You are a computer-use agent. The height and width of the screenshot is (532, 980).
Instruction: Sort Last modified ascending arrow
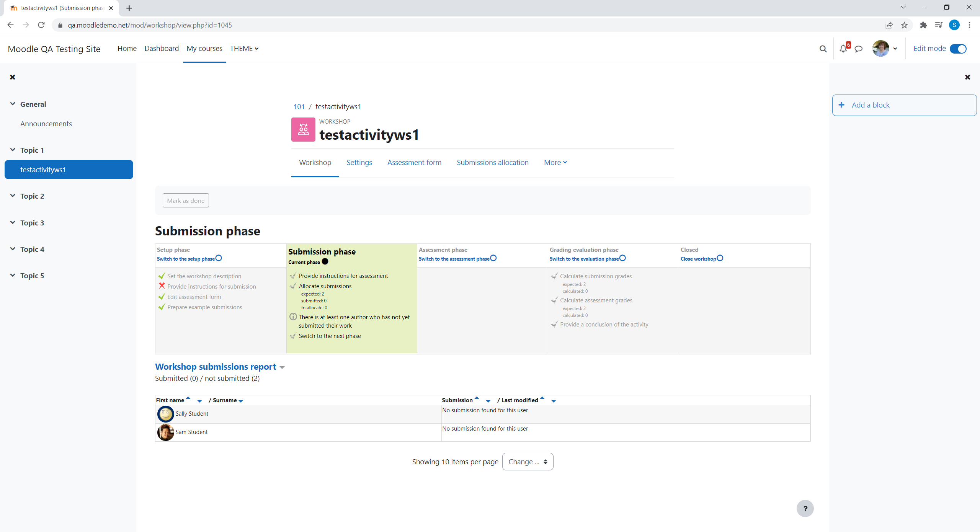pos(542,398)
